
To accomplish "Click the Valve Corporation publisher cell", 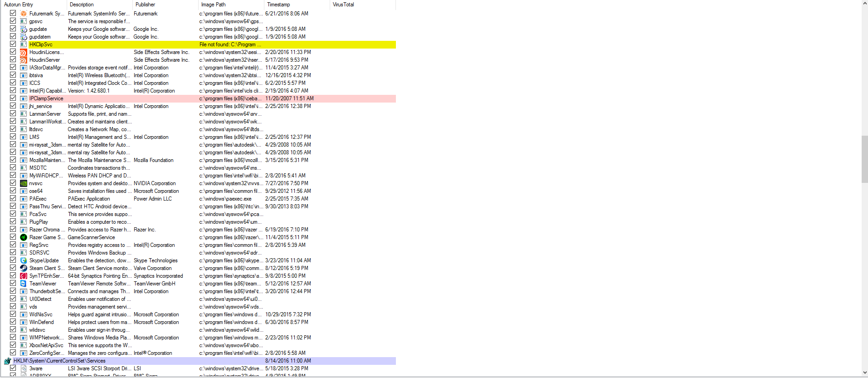I will [153, 268].
